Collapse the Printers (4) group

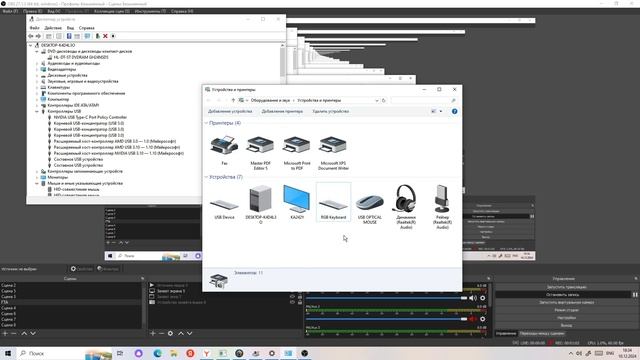click(x=206, y=123)
